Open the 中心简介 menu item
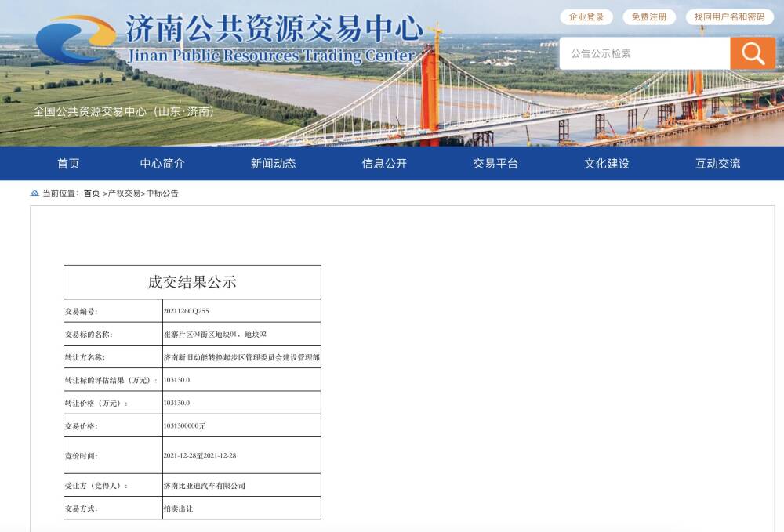This screenshot has width=784, height=532. click(162, 164)
